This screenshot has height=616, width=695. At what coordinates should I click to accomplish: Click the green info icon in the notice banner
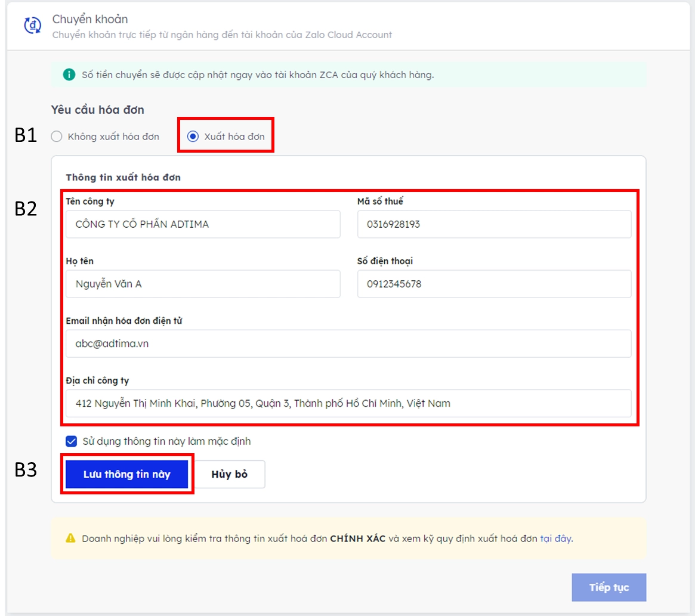[x=69, y=75]
